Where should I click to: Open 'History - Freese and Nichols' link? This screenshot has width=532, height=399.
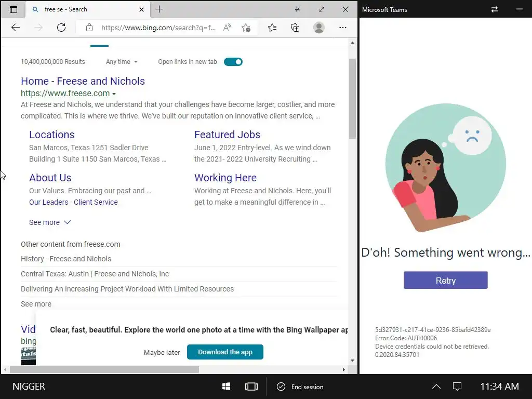(x=66, y=259)
